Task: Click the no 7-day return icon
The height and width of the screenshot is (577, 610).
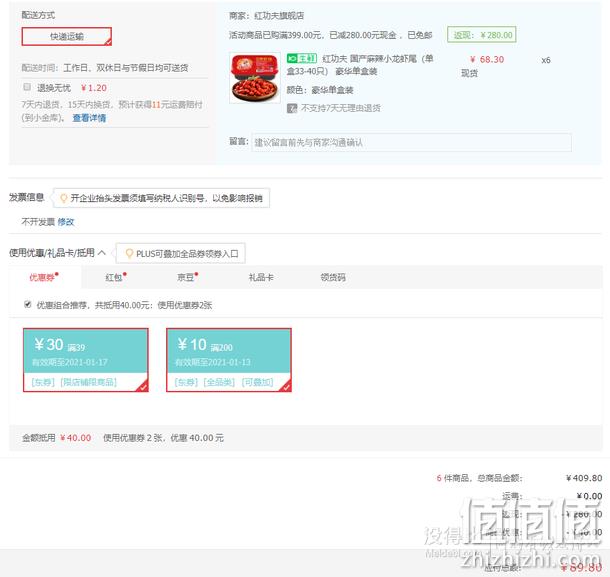Action: [292, 108]
